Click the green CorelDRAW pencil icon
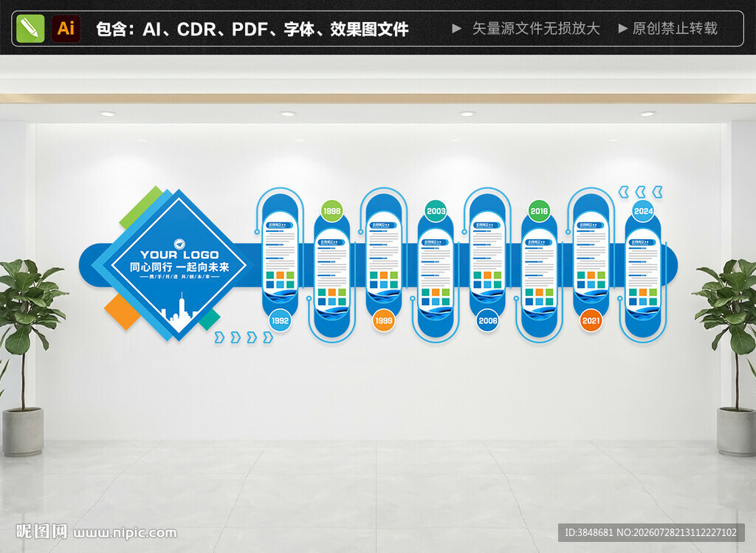 [x=30, y=29]
